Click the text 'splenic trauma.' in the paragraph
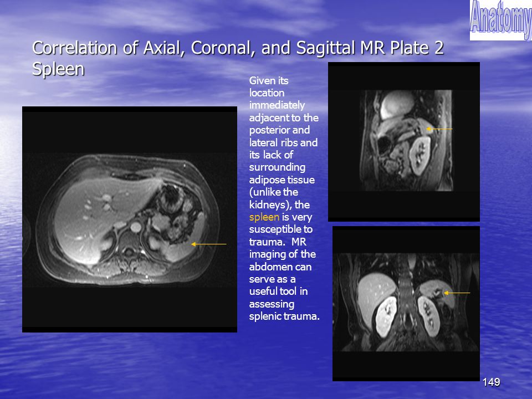The image size is (532, 399). [x=284, y=316]
